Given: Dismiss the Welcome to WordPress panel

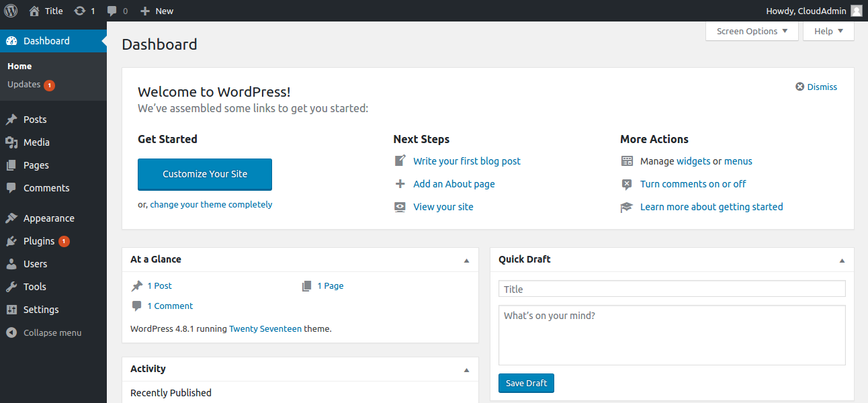Looking at the screenshot, I should pyautogui.click(x=816, y=87).
